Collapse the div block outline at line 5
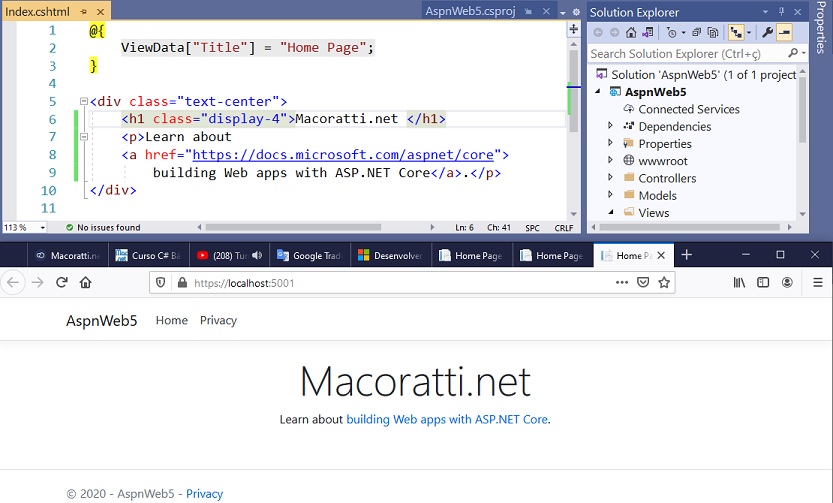The image size is (833, 503). coord(83,101)
